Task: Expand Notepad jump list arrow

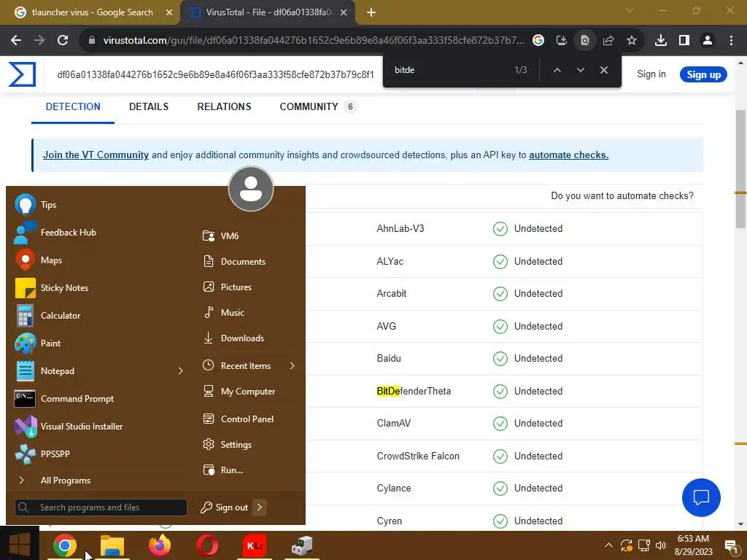Action: click(181, 371)
